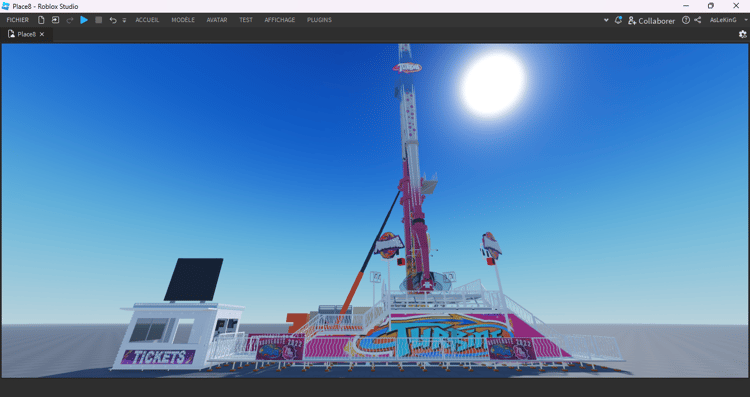Expand the ribbon collapse chevron
The height and width of the screenshot is (397, 750).
(606, 20)
